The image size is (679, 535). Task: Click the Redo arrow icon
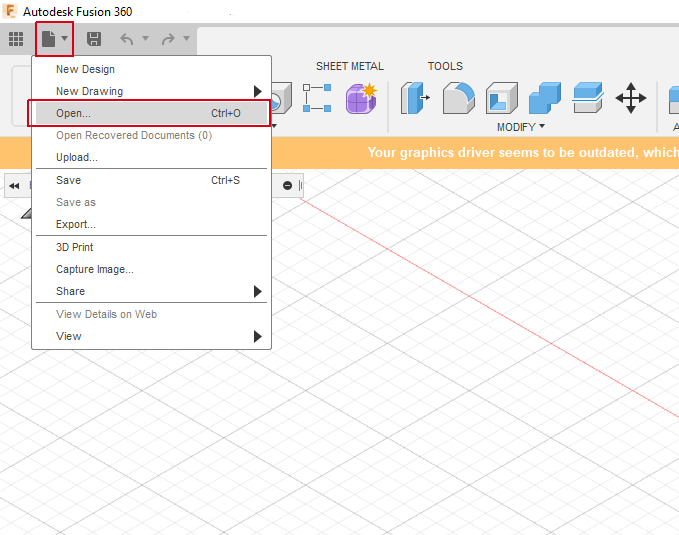(168, 39)
